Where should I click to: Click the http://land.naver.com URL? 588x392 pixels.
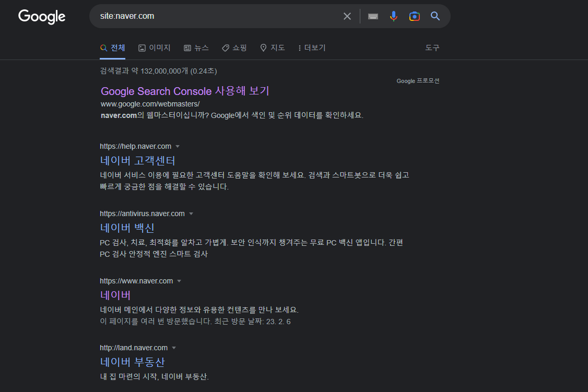[x=134, y=348]
